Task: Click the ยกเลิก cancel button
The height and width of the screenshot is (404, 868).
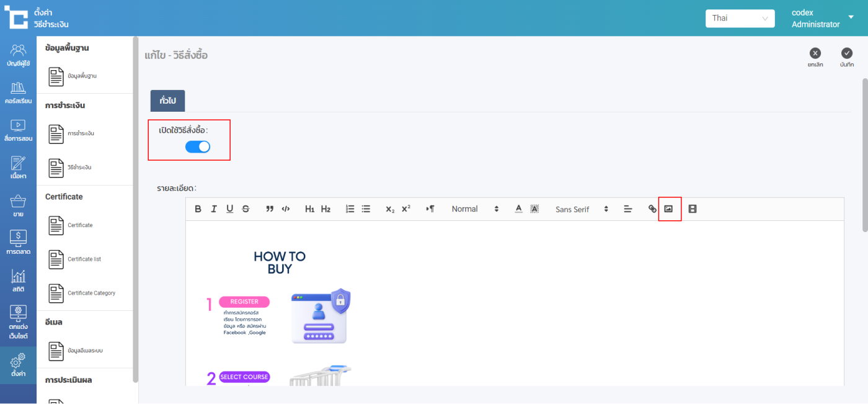Action: [815, 57]
